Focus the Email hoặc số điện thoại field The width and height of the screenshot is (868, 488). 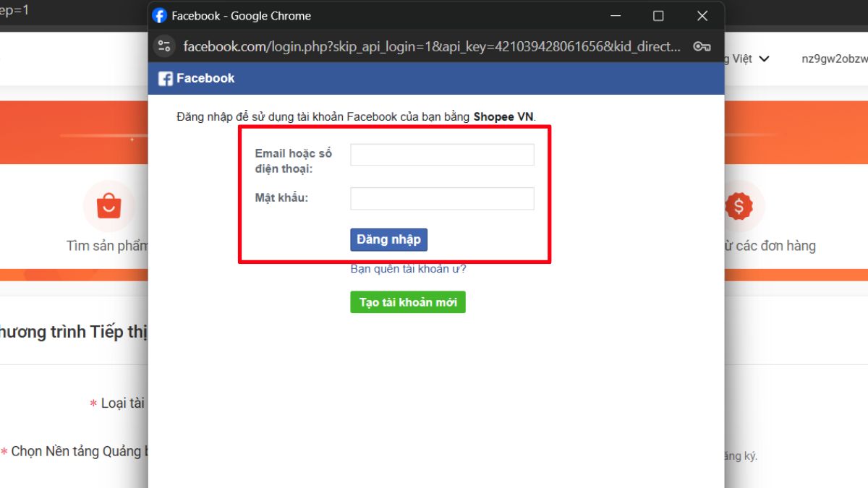click(x=442, y=155)
